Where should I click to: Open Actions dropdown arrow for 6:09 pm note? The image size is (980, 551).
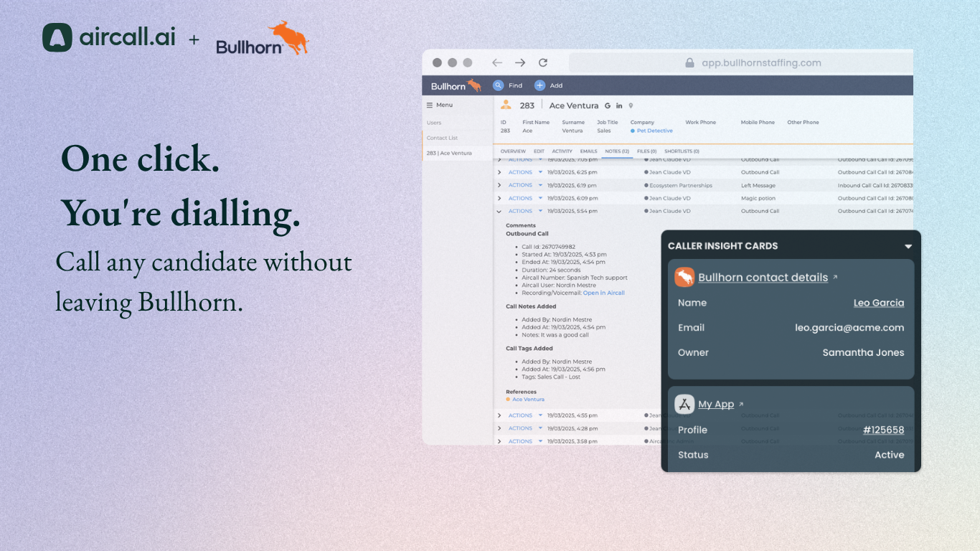(540, 198)
